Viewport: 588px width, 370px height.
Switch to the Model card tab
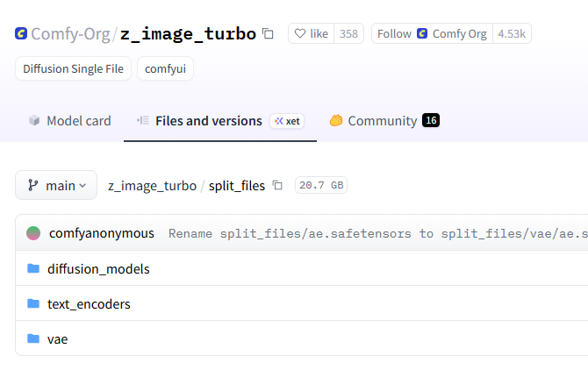(x=70, y=121)
